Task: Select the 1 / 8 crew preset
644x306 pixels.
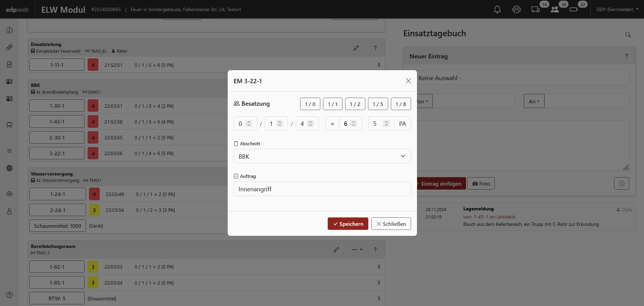Action: coord(401,104)
